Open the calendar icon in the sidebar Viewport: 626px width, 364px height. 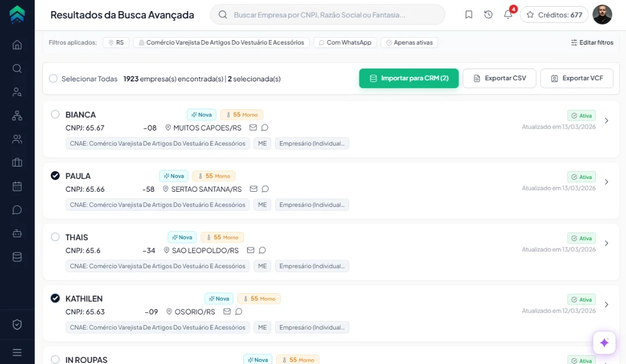[17, 186]
